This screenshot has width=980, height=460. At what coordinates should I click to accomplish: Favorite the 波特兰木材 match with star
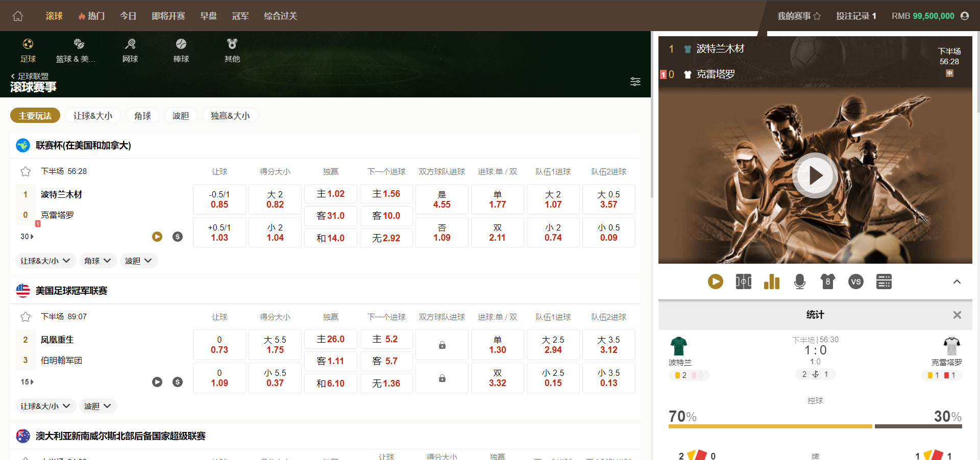pyautogui.click(x=26, y=171)
